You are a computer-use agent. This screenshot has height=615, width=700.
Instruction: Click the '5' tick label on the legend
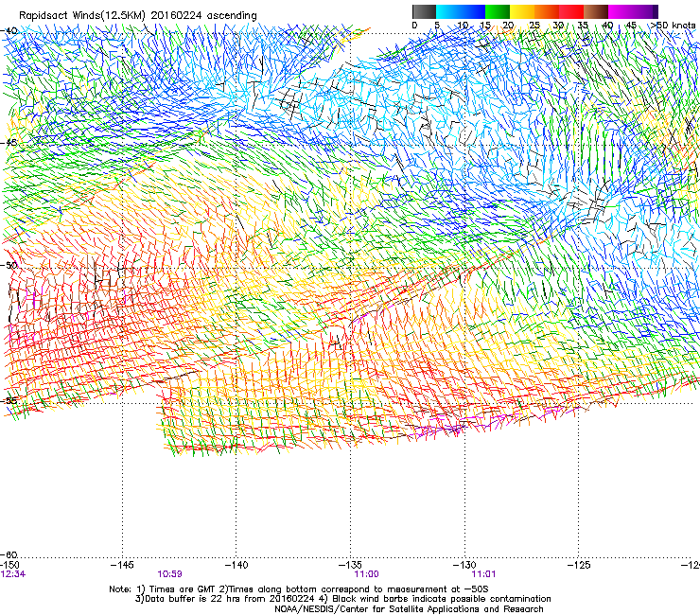437,26
